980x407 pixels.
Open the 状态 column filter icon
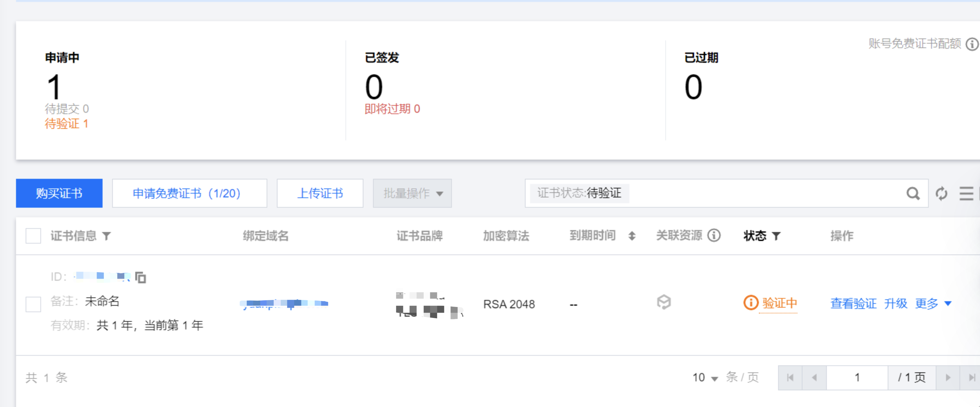pyautogui.click(x=776, y=236)
